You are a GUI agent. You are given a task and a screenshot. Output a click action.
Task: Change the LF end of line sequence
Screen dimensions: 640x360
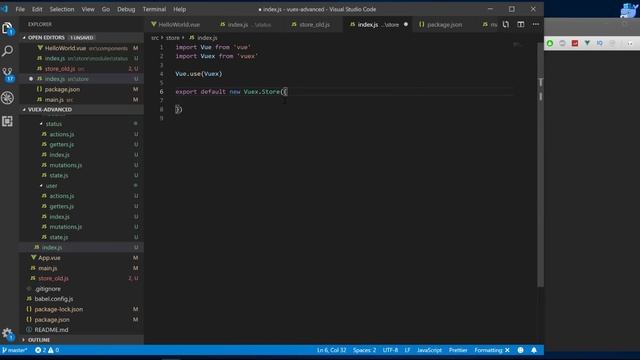(407, 350)
